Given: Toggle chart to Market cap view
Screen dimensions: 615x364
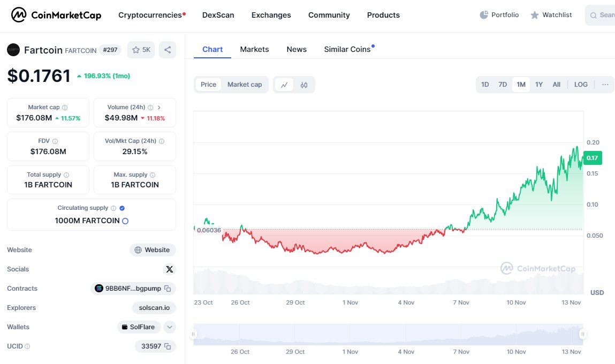Looking at the screenshot, I should click(x=245, y=85).
